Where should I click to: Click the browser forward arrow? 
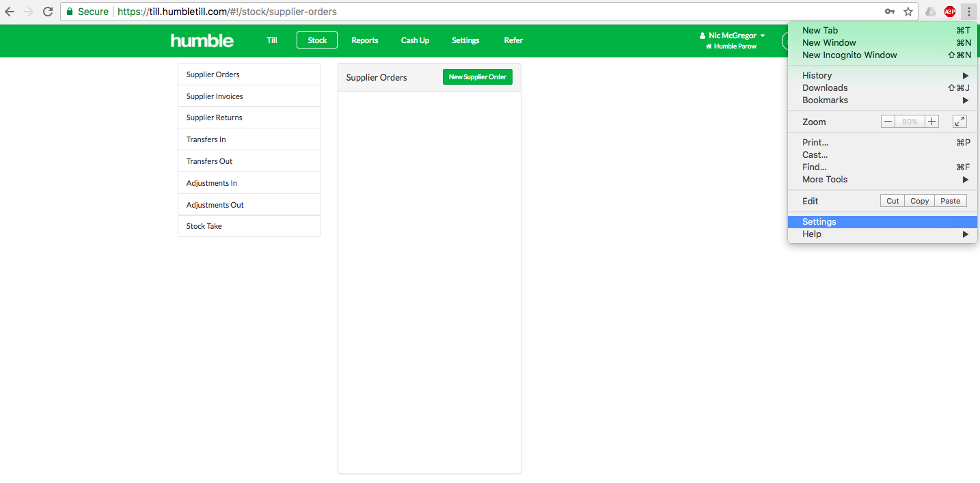point(29,12)
